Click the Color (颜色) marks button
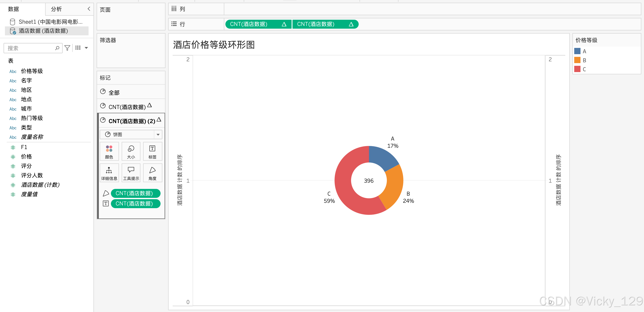Viewport: 644px width, 312px height. click(x=109, y=152)
